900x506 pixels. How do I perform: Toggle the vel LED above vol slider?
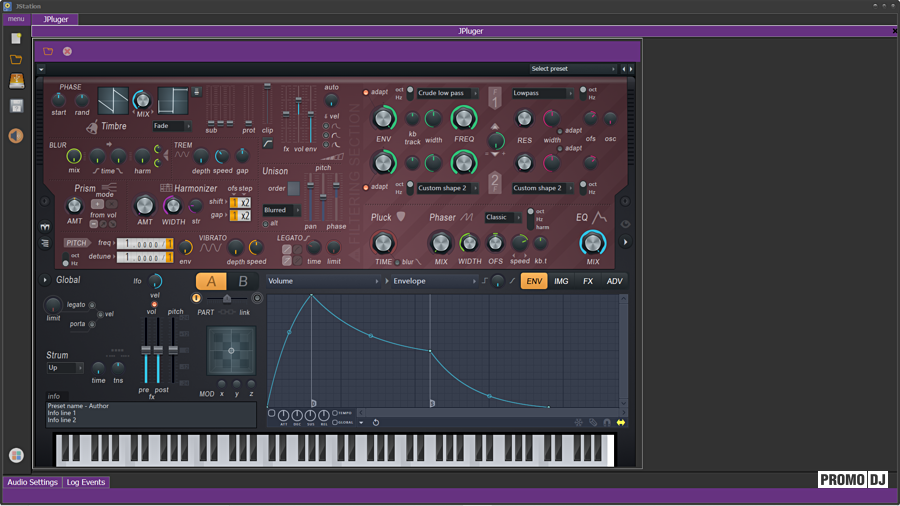tap(154, 304)
